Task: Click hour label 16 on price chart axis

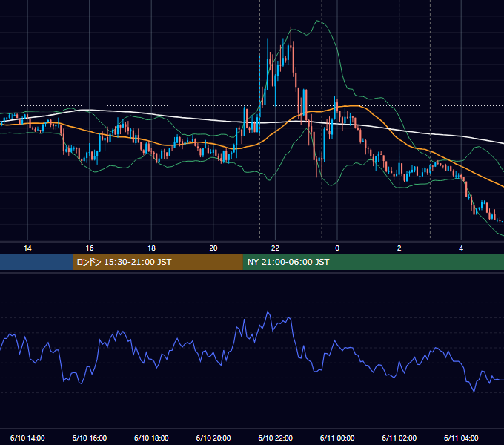Action: (x=90, y=248)
